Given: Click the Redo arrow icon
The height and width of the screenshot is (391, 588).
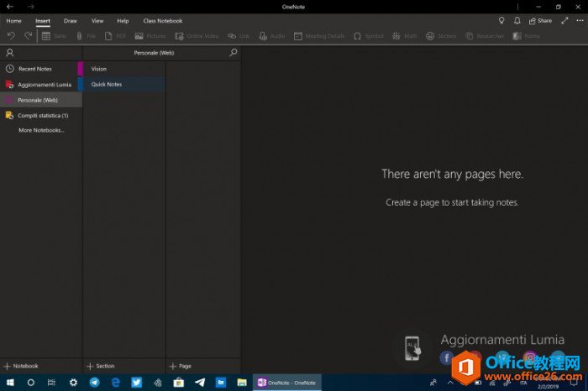Looking at the screenshot, I should pyautogui.click(x=28, y=36).
